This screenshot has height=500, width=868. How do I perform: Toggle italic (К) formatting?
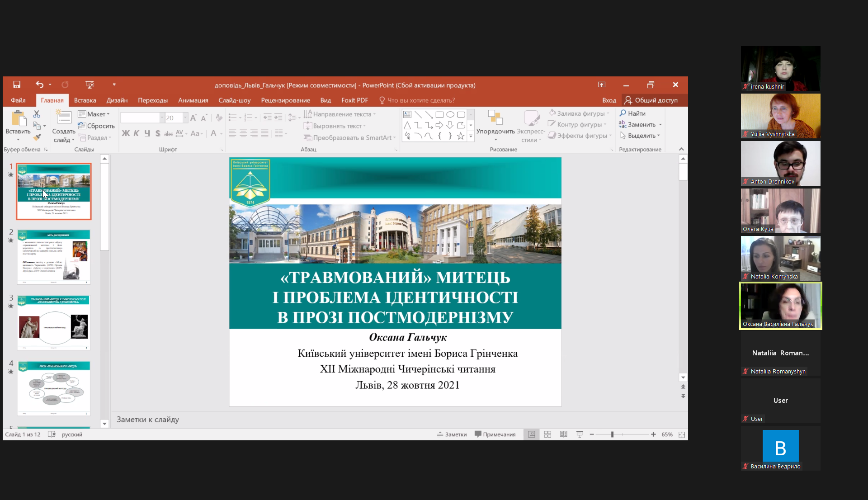click(136, 133)
